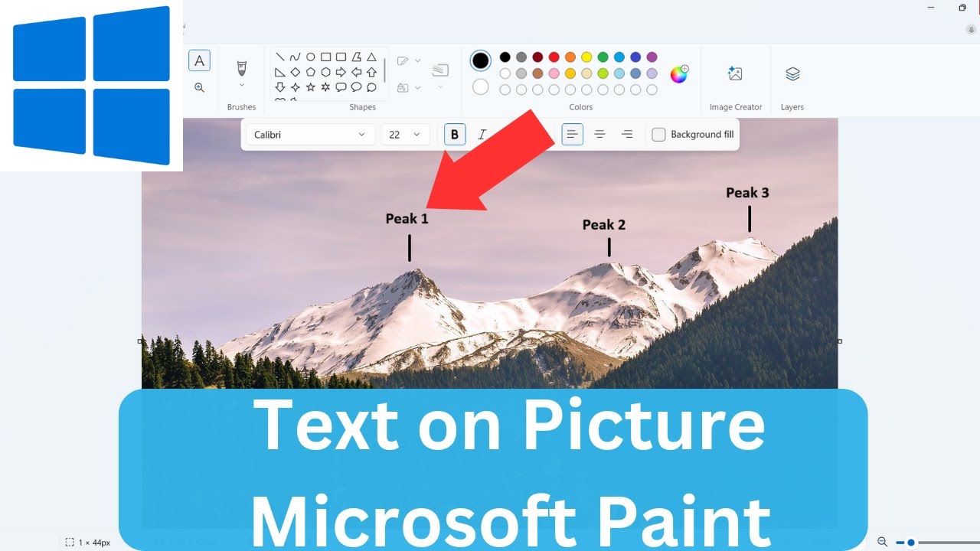Enable the Background fill checkbox
The image size is (980, 551).
coord(658,135)
